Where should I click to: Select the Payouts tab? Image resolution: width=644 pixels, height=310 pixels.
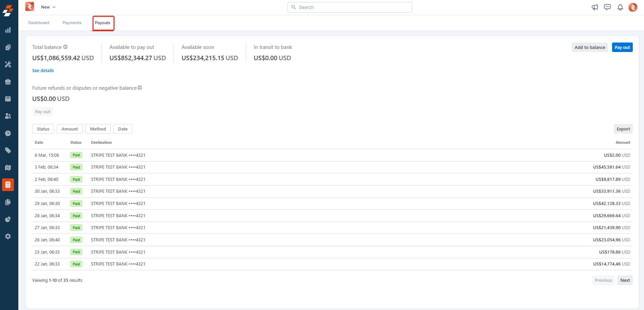pos(103,23)
